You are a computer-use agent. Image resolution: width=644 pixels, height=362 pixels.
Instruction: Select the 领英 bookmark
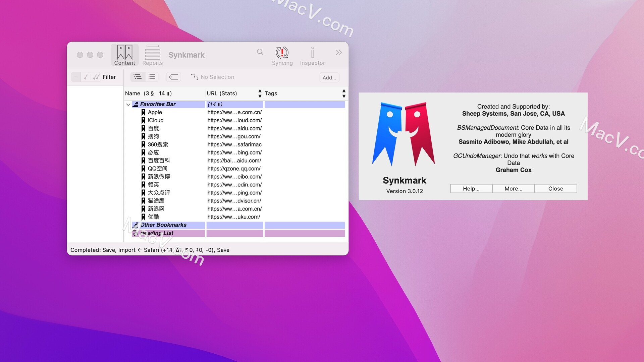[153, 185]
